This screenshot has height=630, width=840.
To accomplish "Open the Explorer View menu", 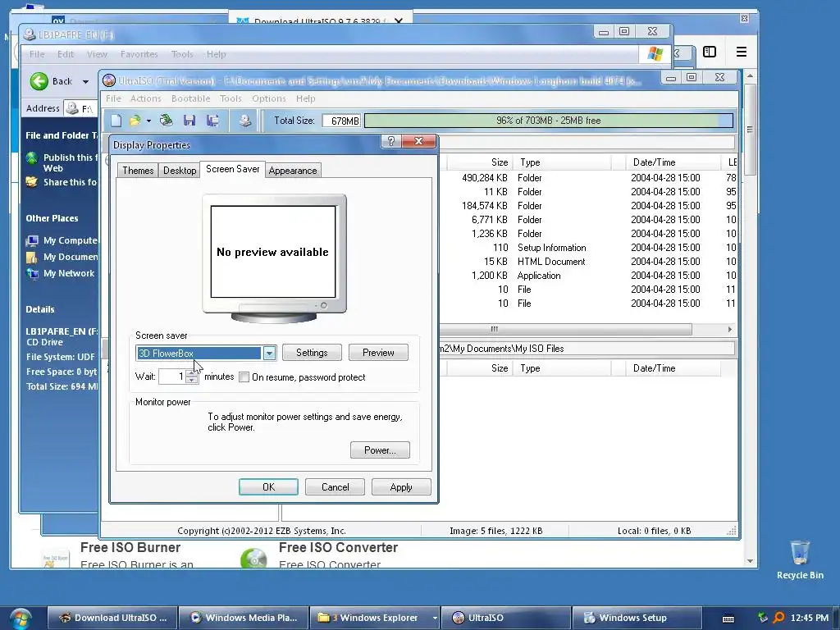I will coord(97,54).
